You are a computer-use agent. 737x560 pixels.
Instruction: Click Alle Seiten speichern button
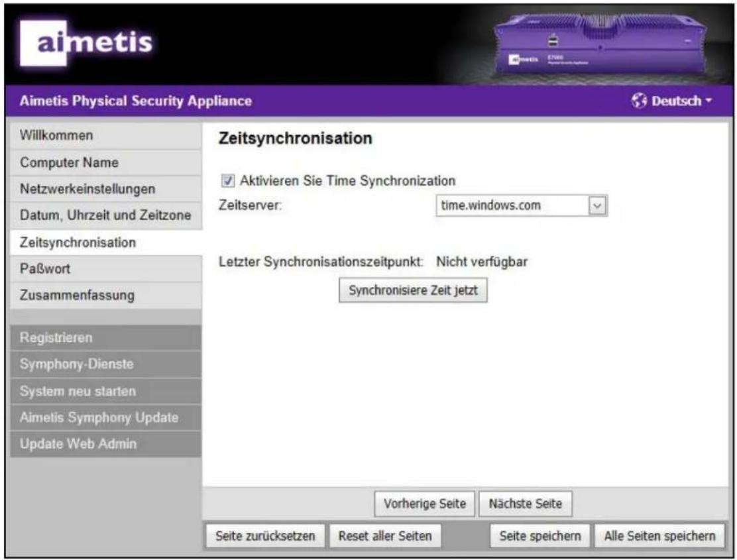click(x=659, y=536)
